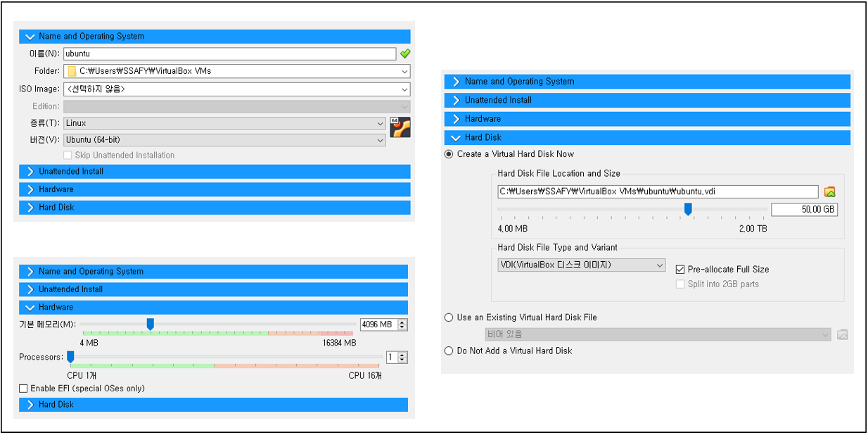Image resolution: width=868 pixels, height=435 pixels.
Task: Click the 4,00 MB minimum disk size label
Action: click(x=513, y=229)
